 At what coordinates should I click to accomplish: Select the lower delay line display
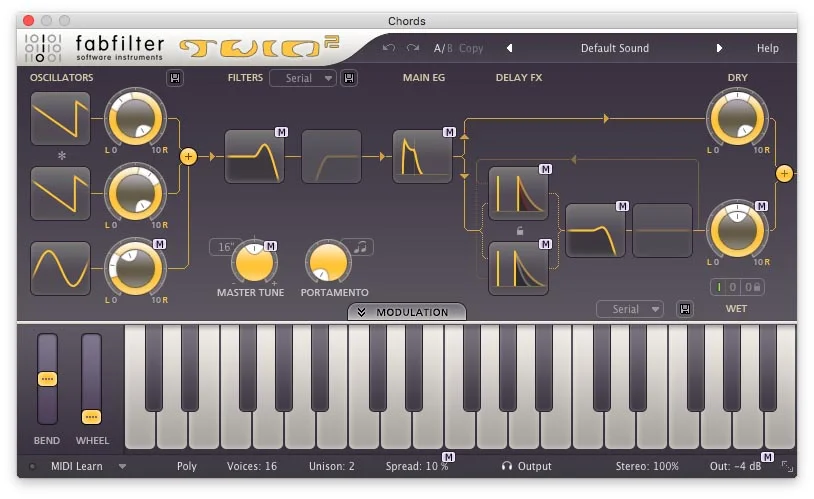pyautogui.click(x=519, y=268)
